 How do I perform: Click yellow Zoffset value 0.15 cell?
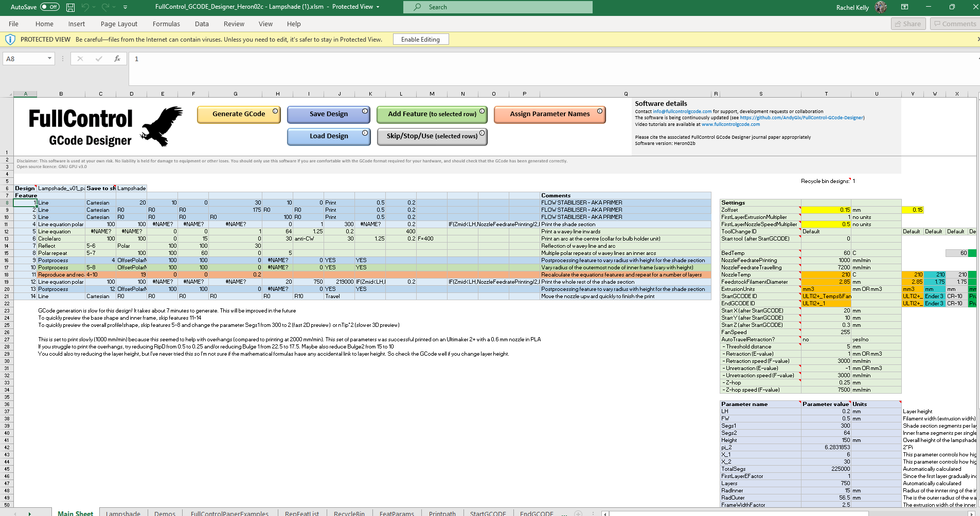826,210
